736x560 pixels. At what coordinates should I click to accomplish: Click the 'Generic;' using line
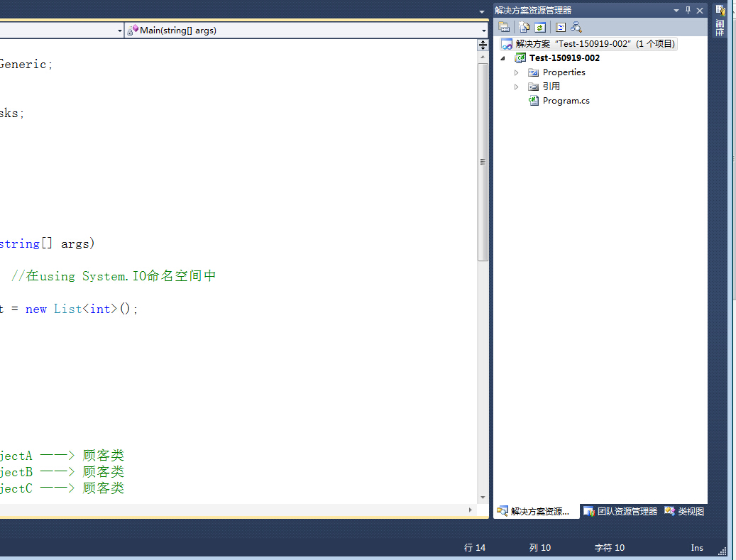pos(26,65)
